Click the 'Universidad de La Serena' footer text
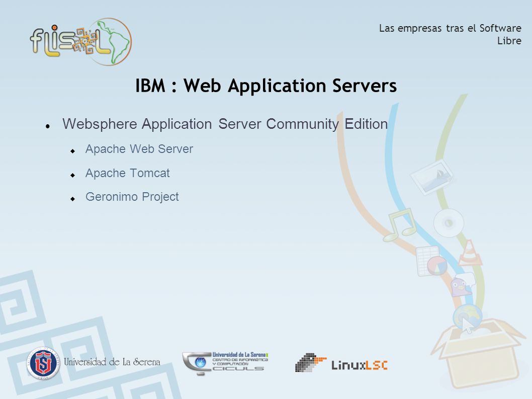 tap(112, 362)
